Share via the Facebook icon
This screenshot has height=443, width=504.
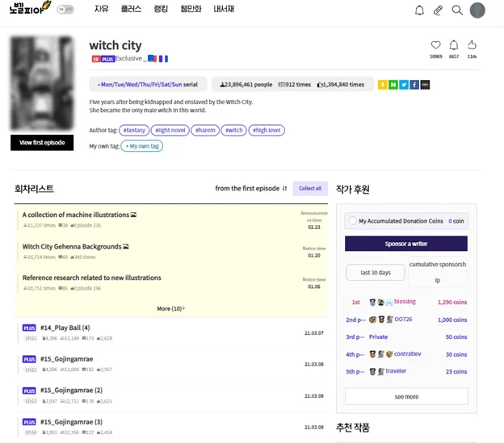[414, 85]
